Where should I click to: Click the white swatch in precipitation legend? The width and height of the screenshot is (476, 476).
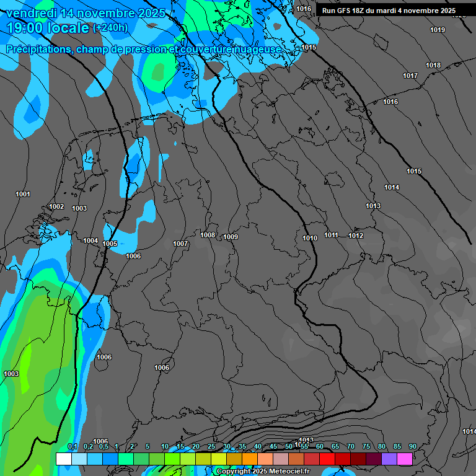pos(63,459)
